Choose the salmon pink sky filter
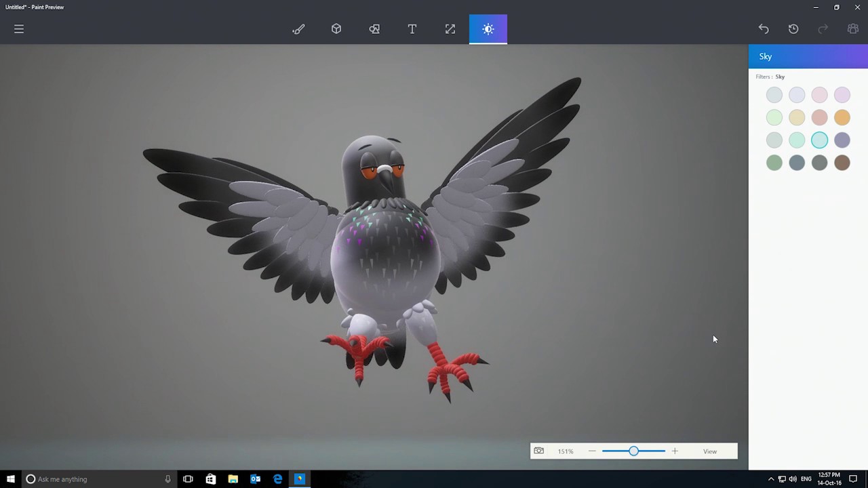This screenshot has height=488, width=868. [819, 117]
